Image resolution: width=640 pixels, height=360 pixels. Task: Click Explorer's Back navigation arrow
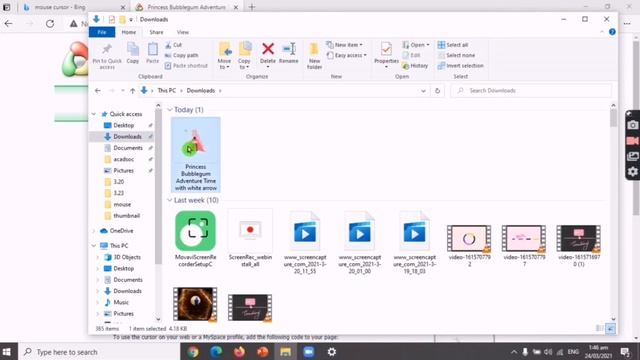click(98, 91)
